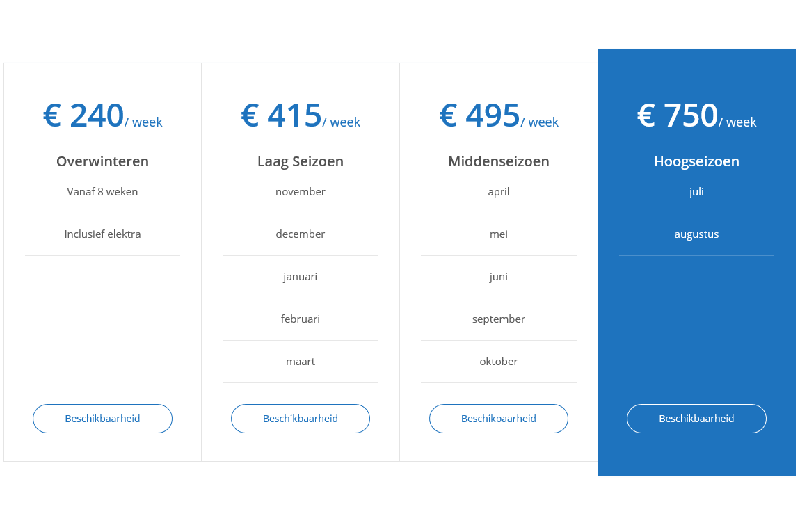Check Beschikbaarheid for Middenseizoen
Screen dimensions: 800x532
(499, 419)
